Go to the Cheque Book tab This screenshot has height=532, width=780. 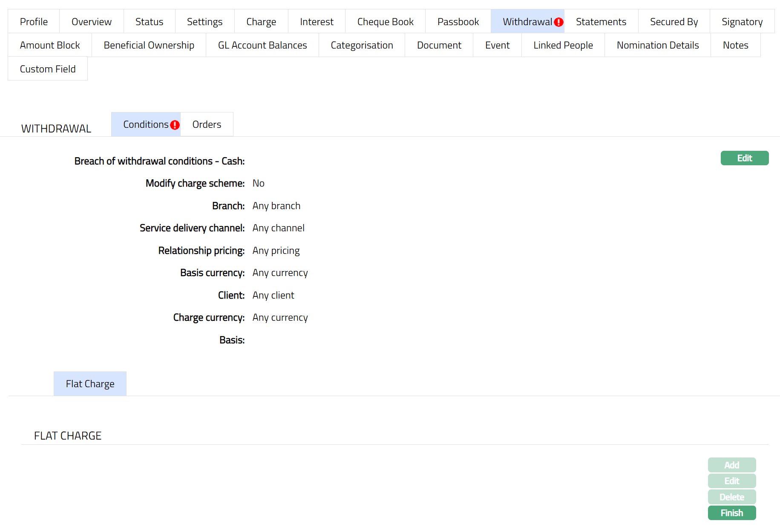pyautogui.click(x=385, y=22)
